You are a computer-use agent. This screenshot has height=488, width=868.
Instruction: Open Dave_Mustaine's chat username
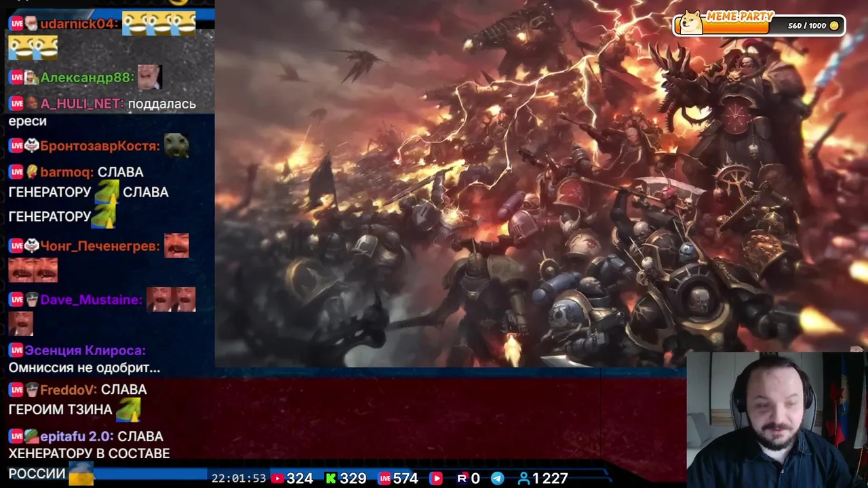coord(92,300)
